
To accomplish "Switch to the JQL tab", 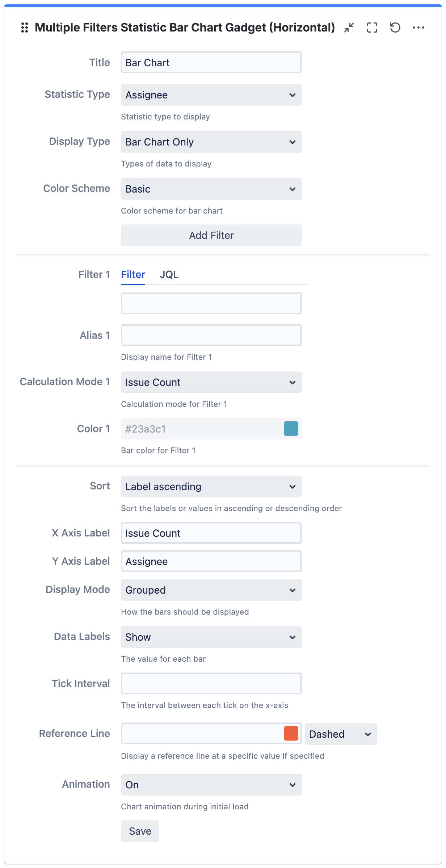I will [169, 275].
